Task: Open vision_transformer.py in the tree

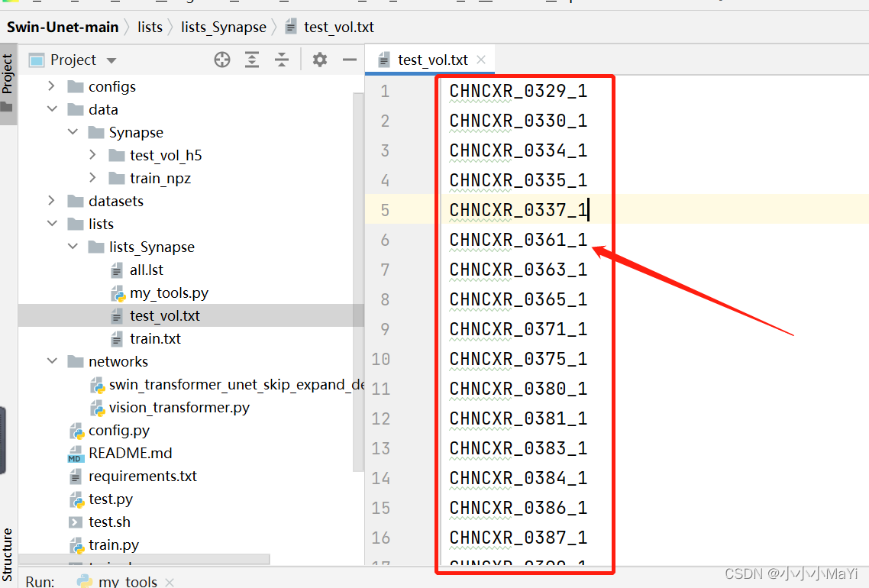Action: pos(179,407)
